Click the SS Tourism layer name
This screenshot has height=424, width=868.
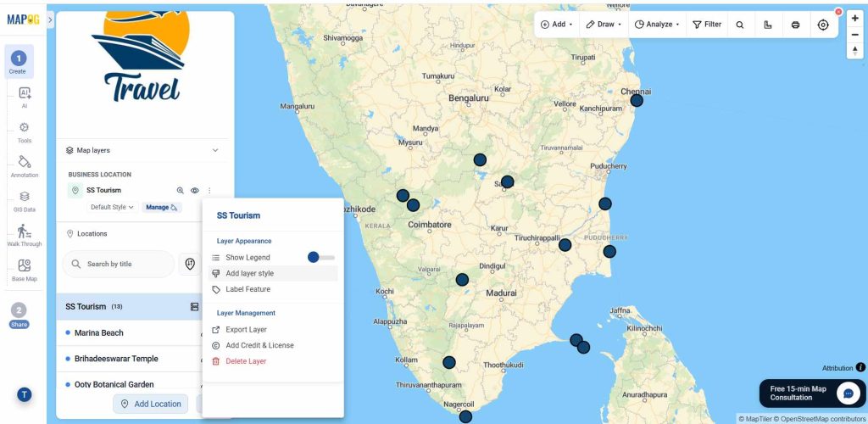coord(103,191)
